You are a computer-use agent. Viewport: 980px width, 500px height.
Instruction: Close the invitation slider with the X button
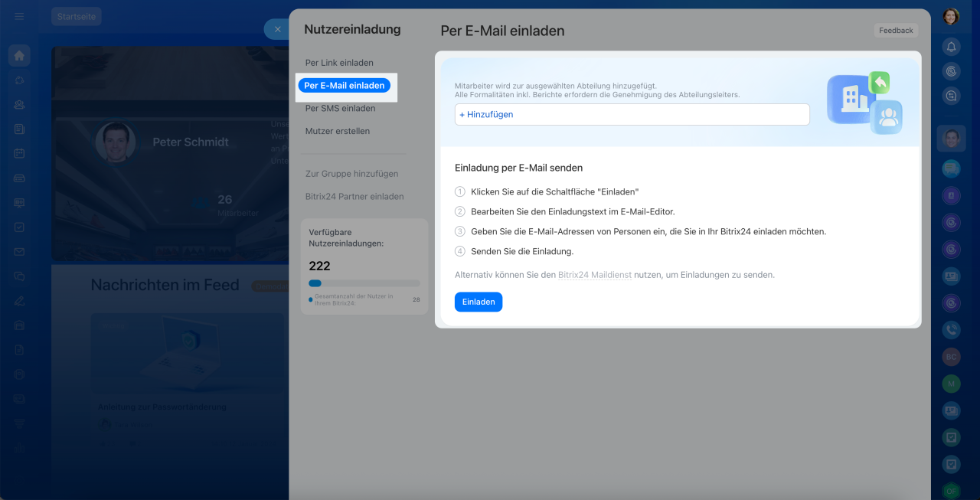click(x=277, y=29)
